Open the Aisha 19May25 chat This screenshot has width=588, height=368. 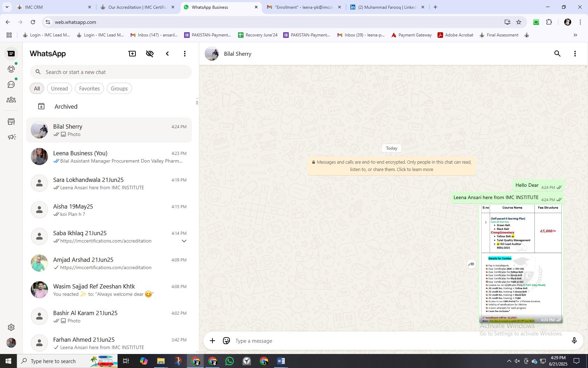tap(109, 210)
